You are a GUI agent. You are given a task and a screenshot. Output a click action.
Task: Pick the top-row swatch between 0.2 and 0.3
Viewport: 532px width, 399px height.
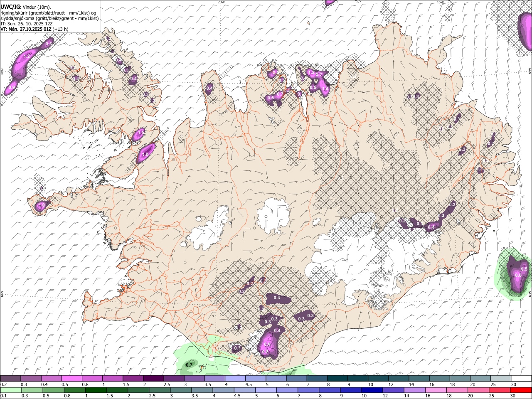11,379
